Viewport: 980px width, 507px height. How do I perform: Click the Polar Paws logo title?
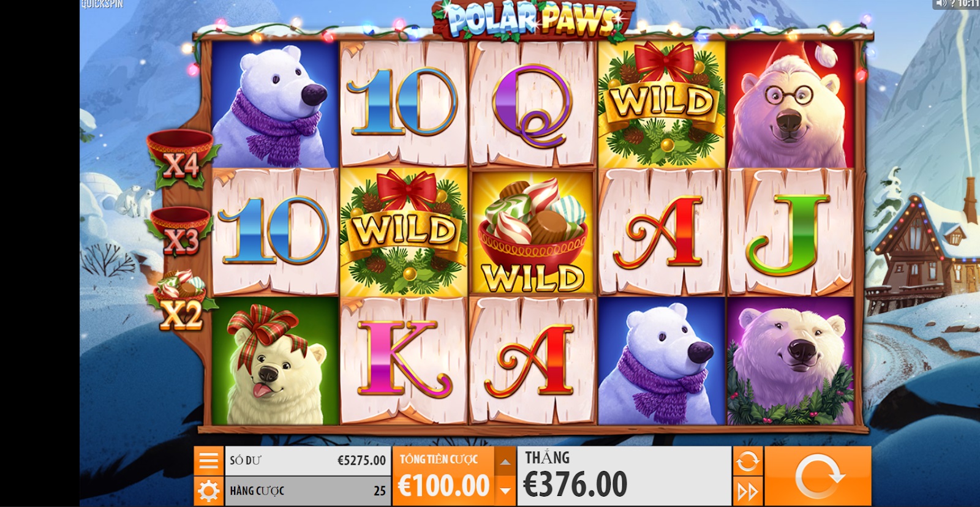(x=532, y=18)
